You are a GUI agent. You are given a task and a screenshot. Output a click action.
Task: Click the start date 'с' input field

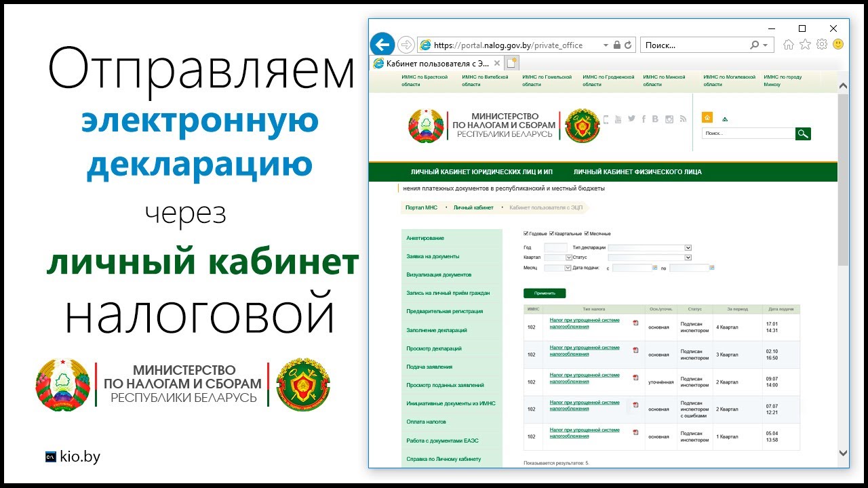click(x=631, y=268)
